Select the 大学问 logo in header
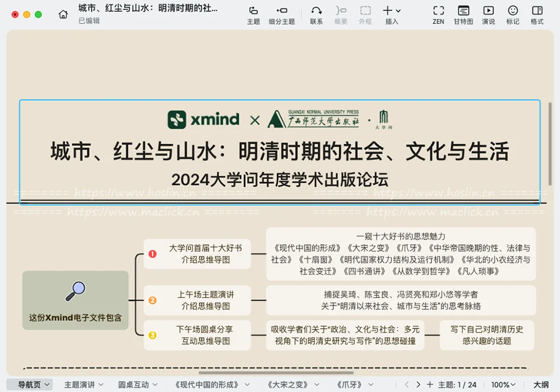Image resolution: width=560 pixels, height=392 pixels. click(x=384, y=120)
